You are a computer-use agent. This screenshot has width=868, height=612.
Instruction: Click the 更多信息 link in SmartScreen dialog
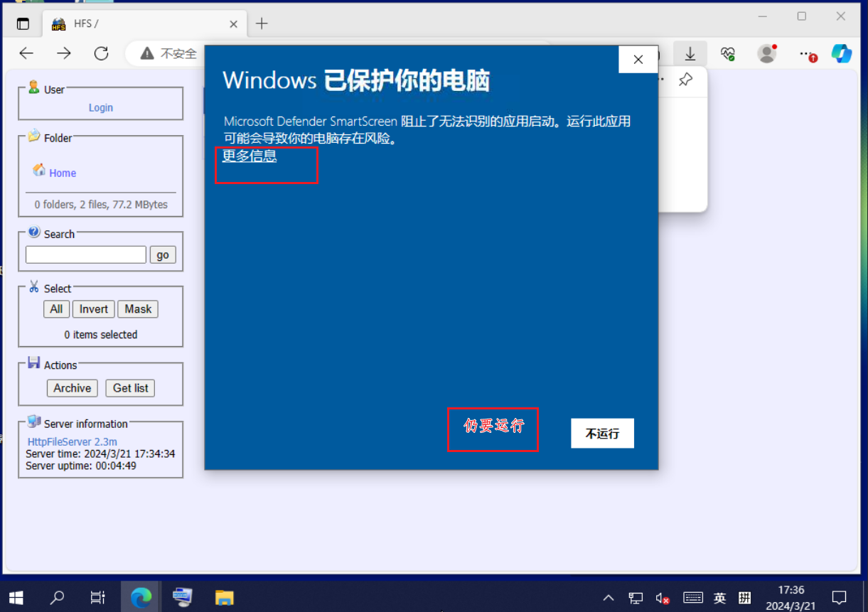point(250,156)
